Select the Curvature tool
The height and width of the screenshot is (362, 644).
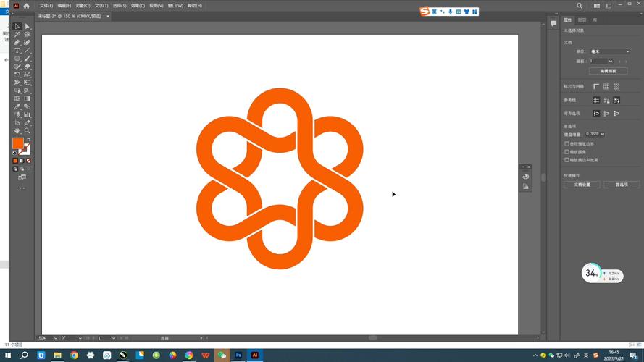tap(27, 42)
